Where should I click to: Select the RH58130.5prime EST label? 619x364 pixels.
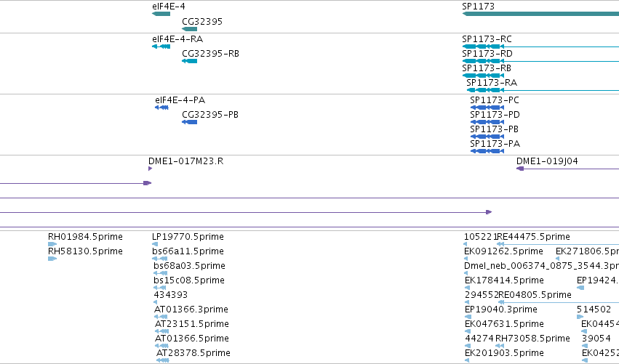tap(85, 251)
